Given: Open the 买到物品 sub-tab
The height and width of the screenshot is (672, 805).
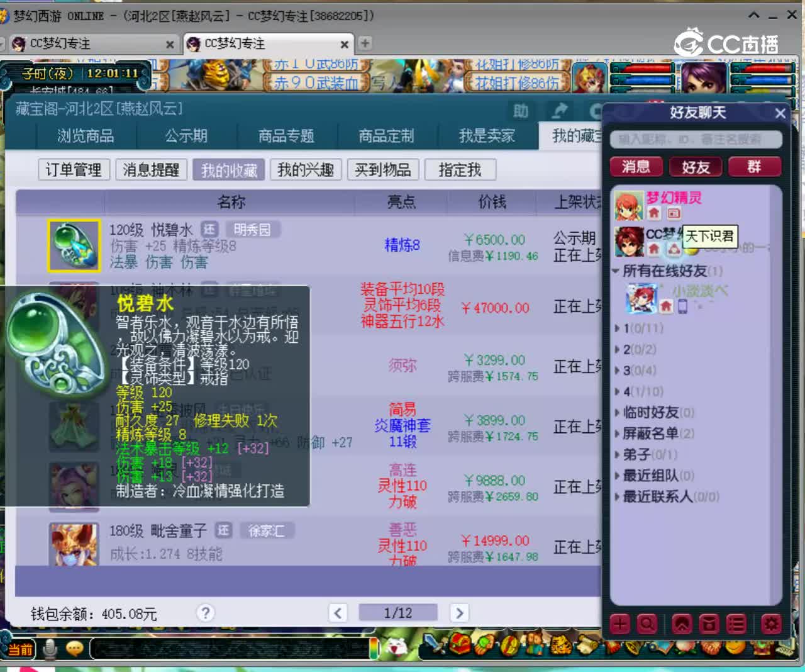Looking at the screenshot, I should [x=383, y=170].
